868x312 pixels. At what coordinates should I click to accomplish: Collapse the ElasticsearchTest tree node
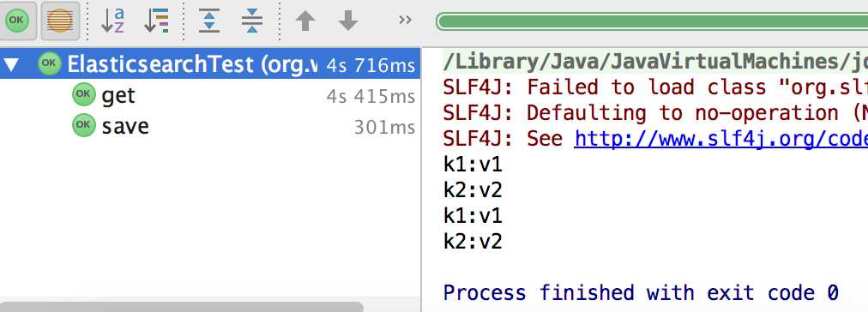click(x=12, y=64)
